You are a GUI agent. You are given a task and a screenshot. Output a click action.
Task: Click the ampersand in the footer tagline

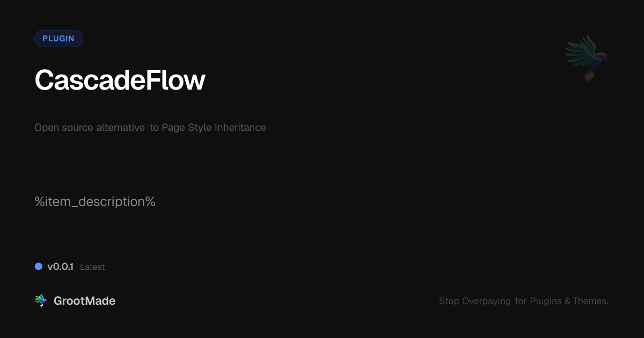567,302
